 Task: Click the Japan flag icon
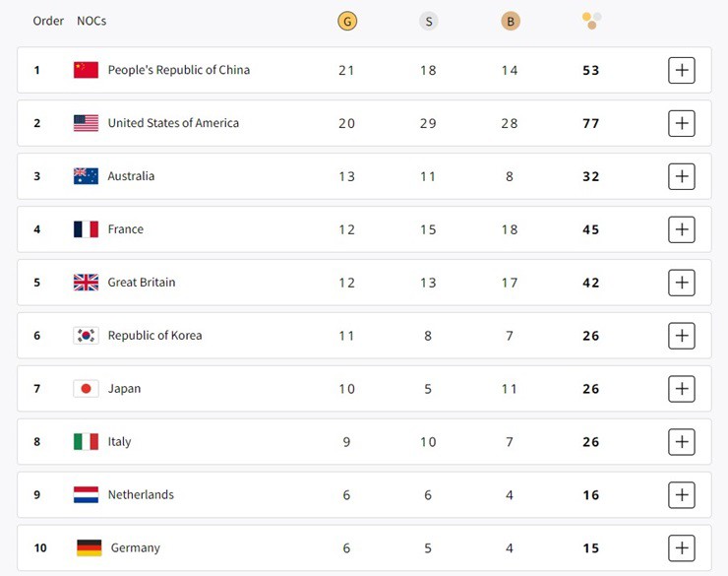[x=86, y=389]
